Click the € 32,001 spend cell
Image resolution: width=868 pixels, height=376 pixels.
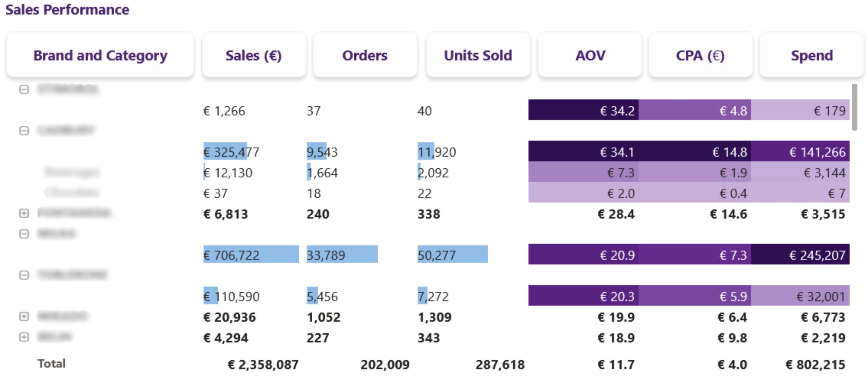coord(800,295)
